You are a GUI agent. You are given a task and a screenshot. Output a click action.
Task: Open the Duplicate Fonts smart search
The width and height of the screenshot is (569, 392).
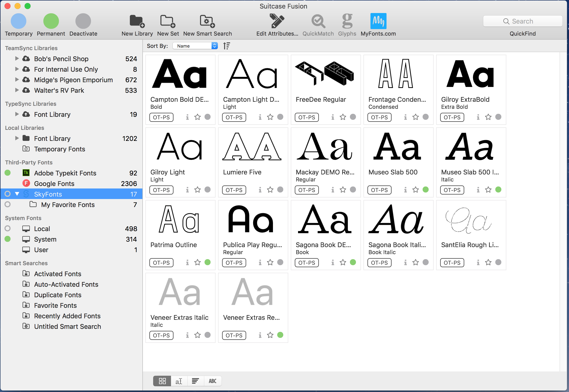[58, 295]
